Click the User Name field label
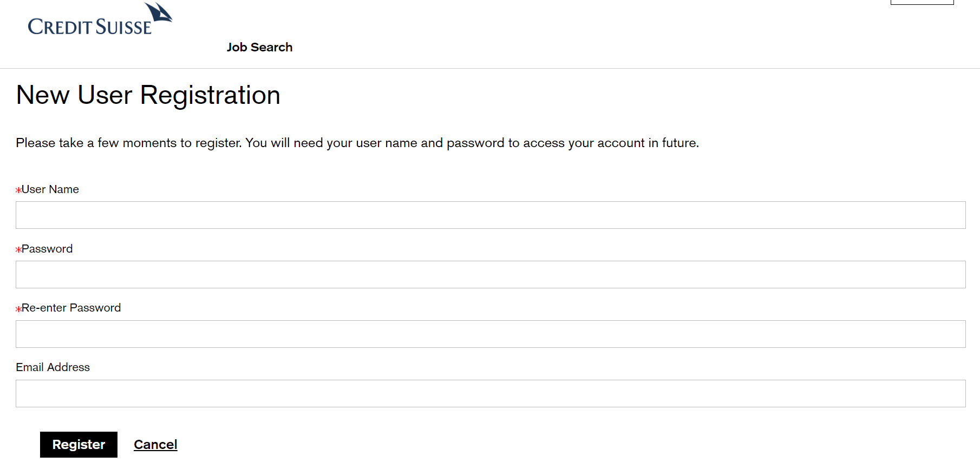This screenshot has height=469, width=980. tap(50, 189)
